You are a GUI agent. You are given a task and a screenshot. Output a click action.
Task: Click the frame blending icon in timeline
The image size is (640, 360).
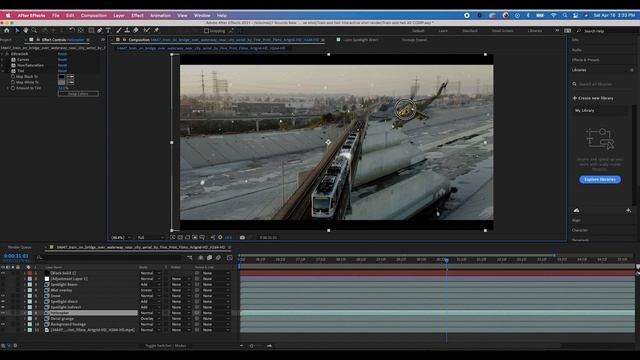pyautogui.click(x=209, y=258)
